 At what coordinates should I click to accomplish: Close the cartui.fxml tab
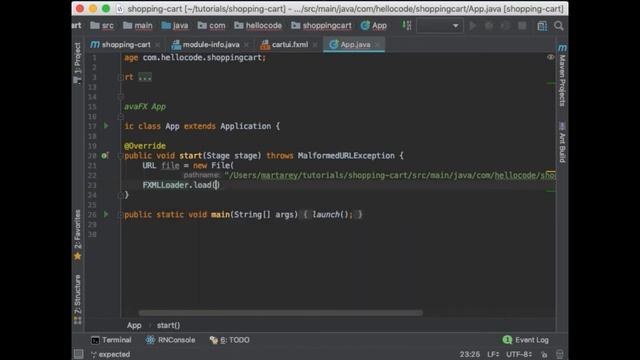(x=315, y=45)
